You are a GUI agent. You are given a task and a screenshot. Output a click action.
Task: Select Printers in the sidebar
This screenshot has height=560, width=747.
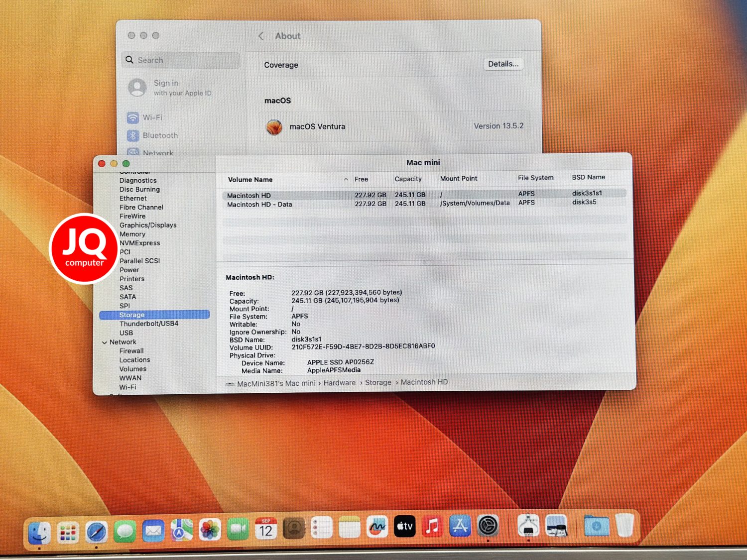pyautogui.click(x=132, y=279)
